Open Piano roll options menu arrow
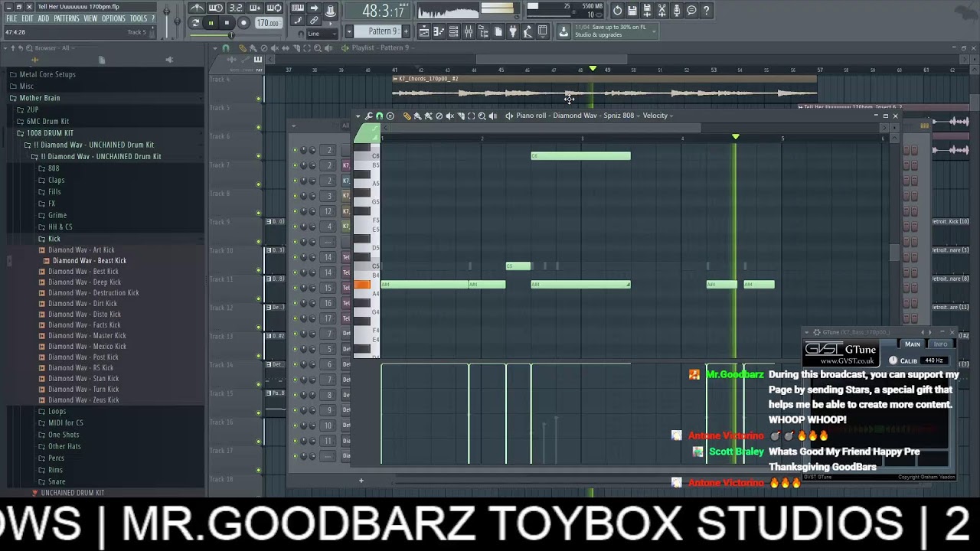This screenshot has height=551, width=980. (358, 116)
